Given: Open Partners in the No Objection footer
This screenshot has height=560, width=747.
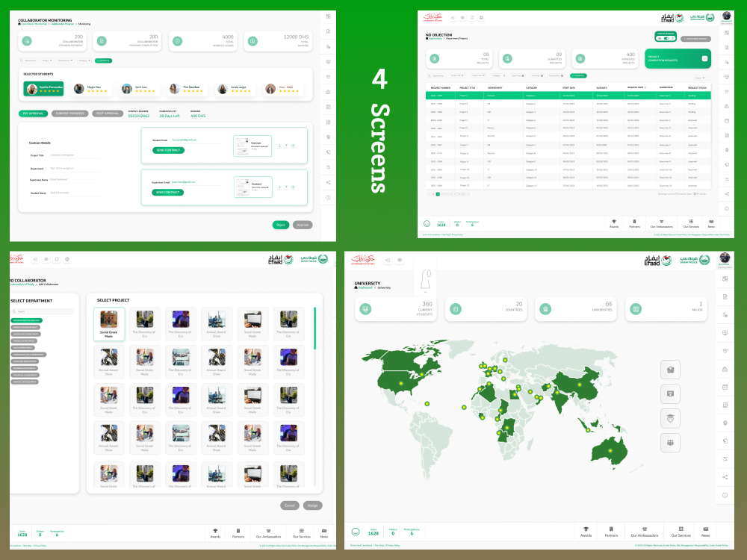Looking at the screenshot, I should click(634, 223).
